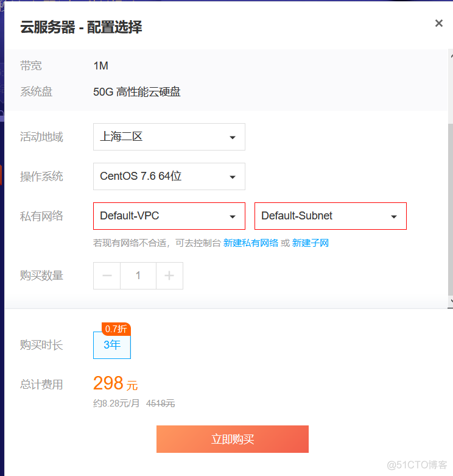The image size is (453, 476).
Task: Click the 购买数量 input field
Action: coord(138,275)
